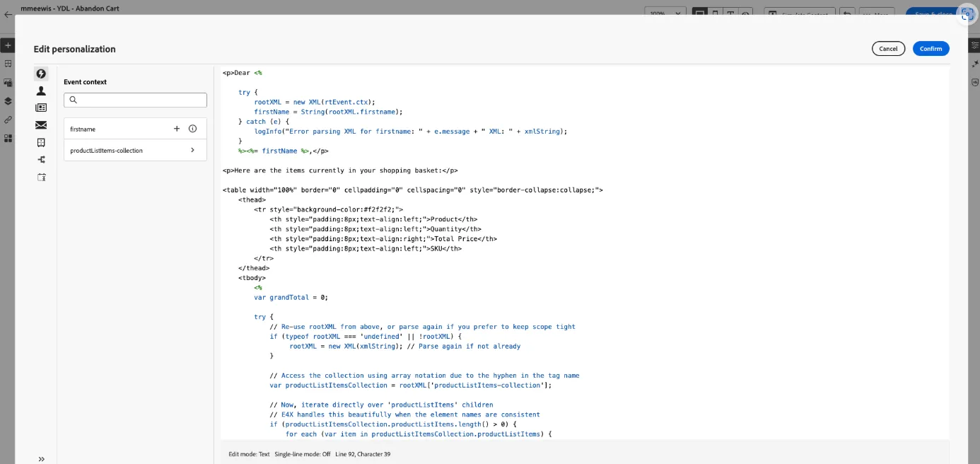Select the newspaper-style icon in the dialog sidebar

point(41,108)
